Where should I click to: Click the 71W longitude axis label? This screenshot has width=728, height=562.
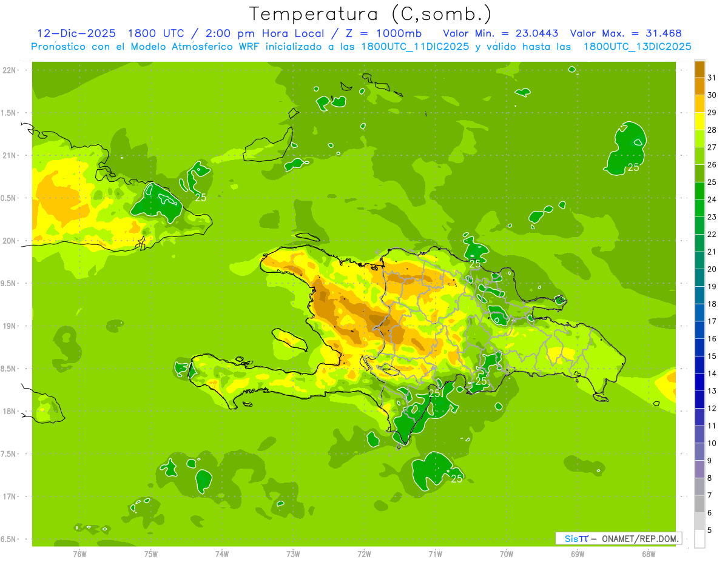point(436,554)
